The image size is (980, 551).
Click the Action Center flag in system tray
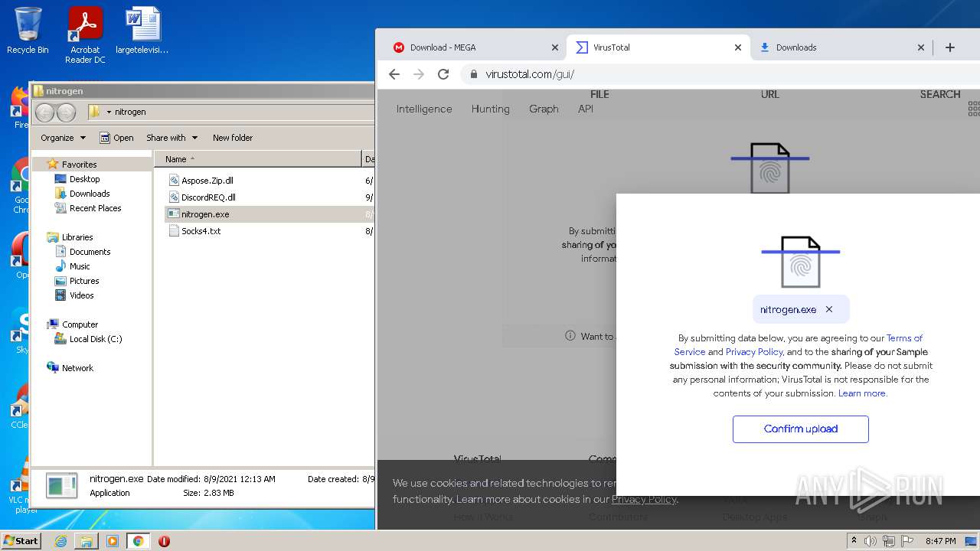click(907, 541)
